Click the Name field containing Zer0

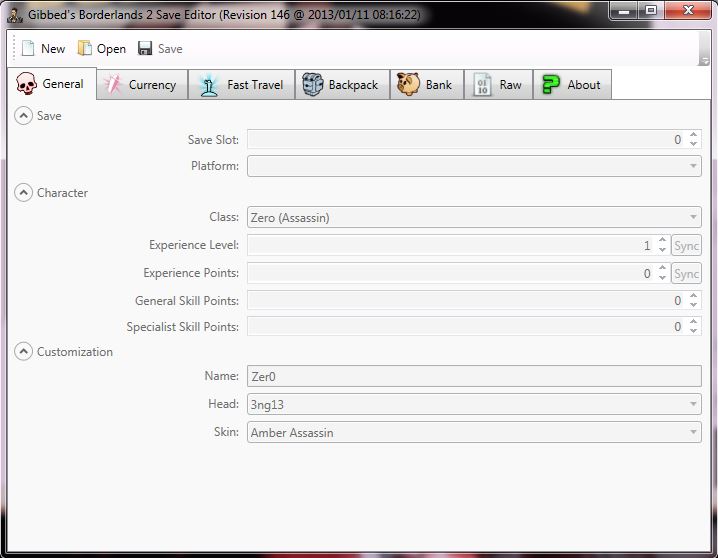474,376
